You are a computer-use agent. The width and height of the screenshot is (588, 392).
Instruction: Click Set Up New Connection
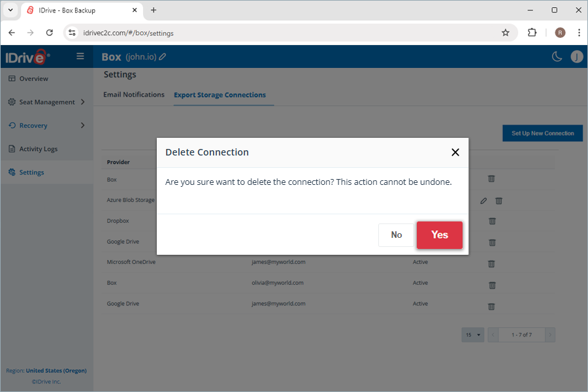coord(542,133)
